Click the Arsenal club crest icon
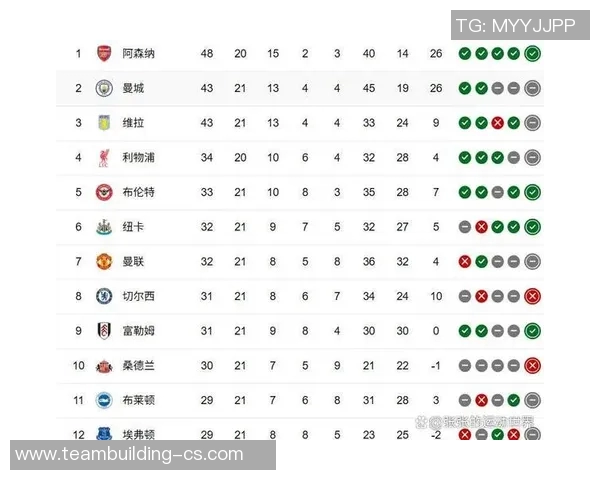The height and width of the screenshot is (480, 600). (104, 54)
